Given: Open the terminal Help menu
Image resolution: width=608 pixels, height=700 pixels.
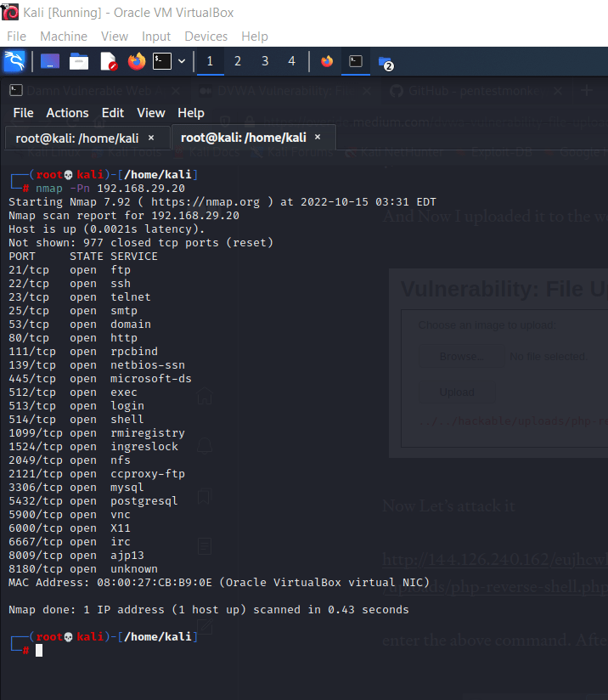Looking at the screenshot, I should (191, 113).
